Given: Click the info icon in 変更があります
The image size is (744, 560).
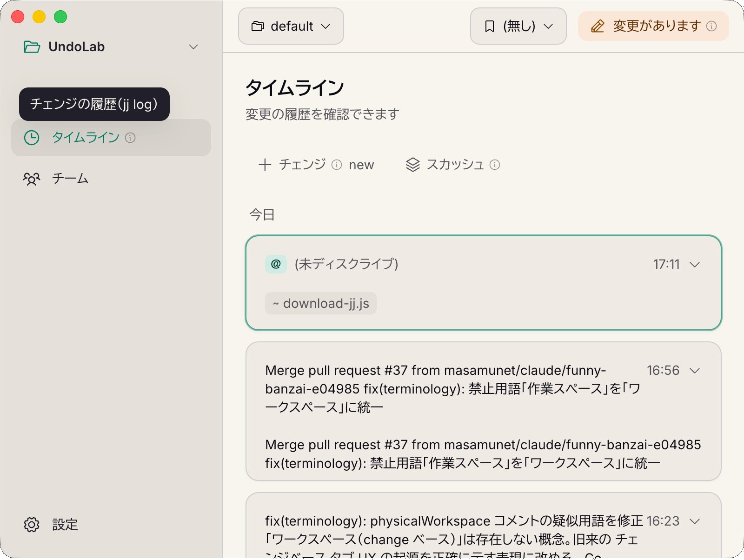Looking at the screenshot, I should (711, 26).
